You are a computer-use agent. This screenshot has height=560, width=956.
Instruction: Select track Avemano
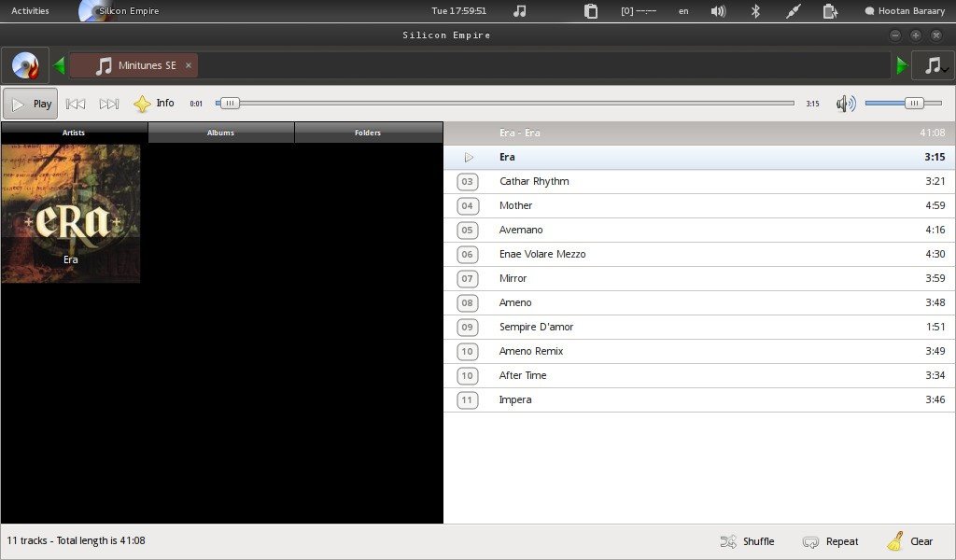click(x=699, y=231)
